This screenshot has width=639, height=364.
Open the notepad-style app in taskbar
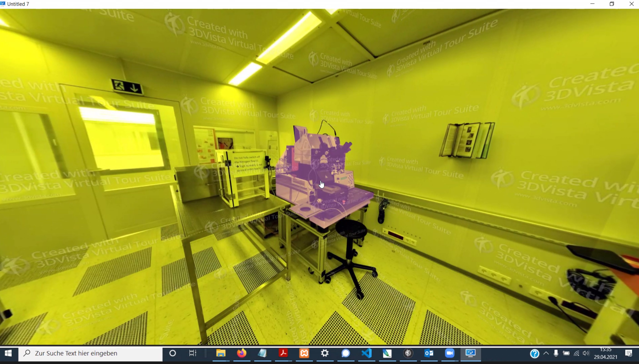262,353
